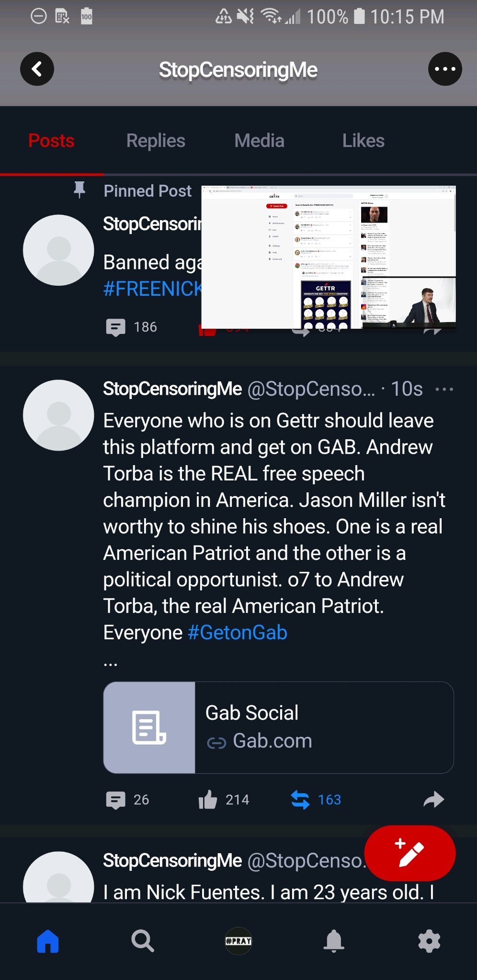
Task: Open Search from the bottom bar
Action: point(142,941)
